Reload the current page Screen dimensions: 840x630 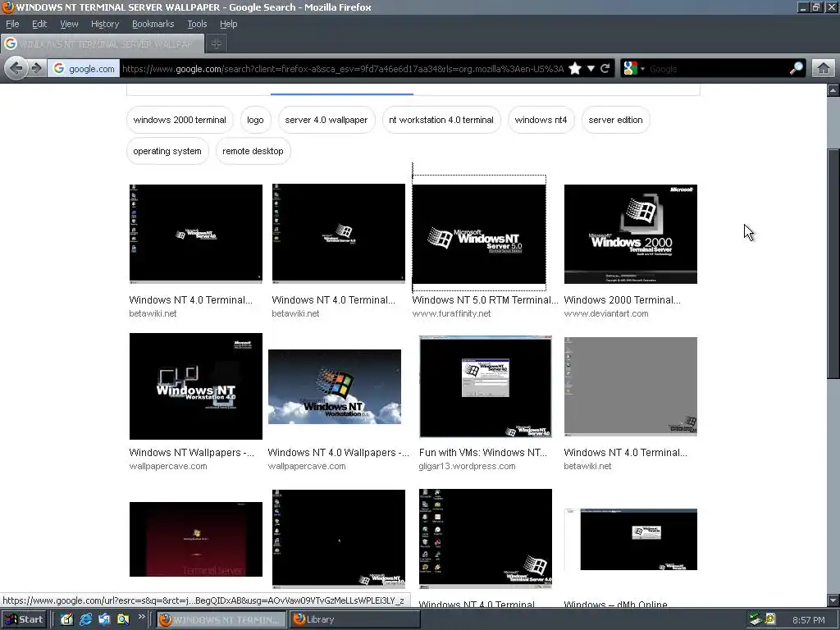click(x=605, y=69)
